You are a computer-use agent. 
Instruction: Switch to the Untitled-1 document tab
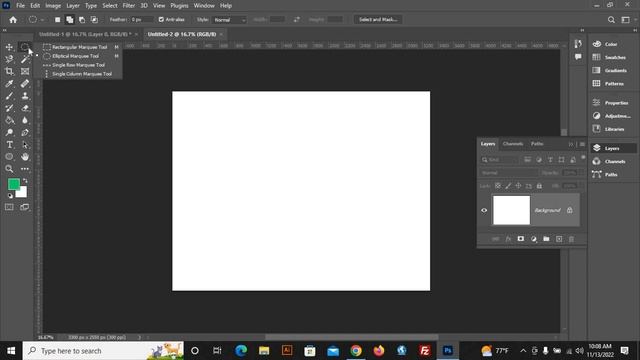click(x=85, y=34)
